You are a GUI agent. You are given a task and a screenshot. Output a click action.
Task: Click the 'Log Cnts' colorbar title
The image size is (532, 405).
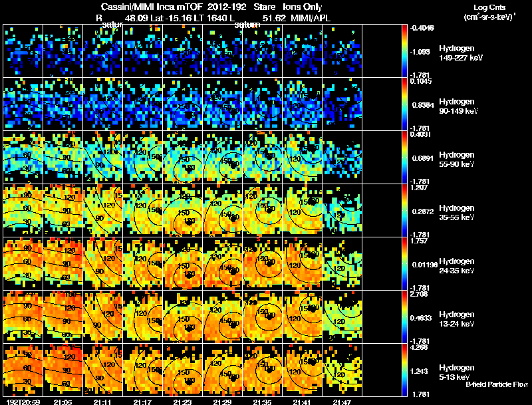pyautogui.click(x=489, y=7)
